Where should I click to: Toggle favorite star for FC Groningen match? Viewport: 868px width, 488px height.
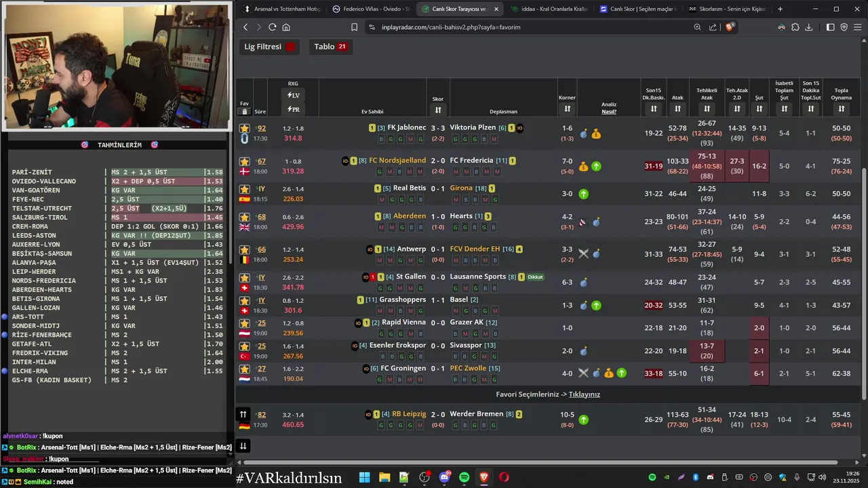pyautogui.click(x=245, y=369)
